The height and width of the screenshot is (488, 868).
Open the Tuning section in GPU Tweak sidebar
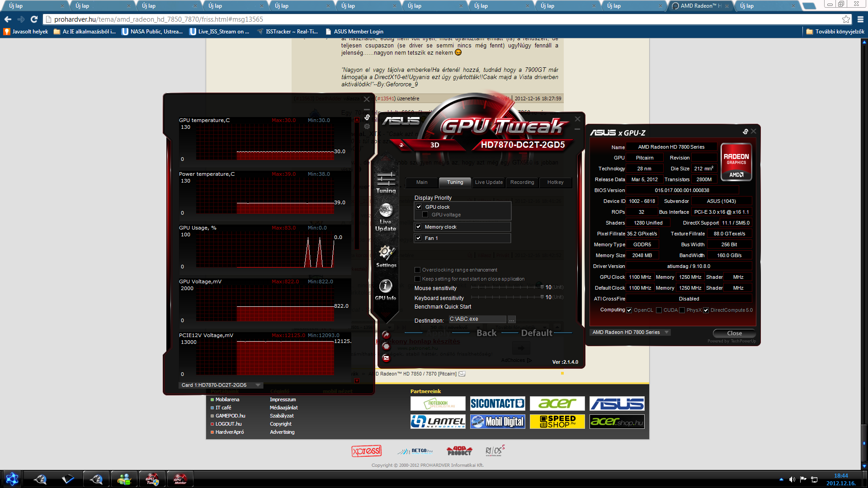click(386, 183)
